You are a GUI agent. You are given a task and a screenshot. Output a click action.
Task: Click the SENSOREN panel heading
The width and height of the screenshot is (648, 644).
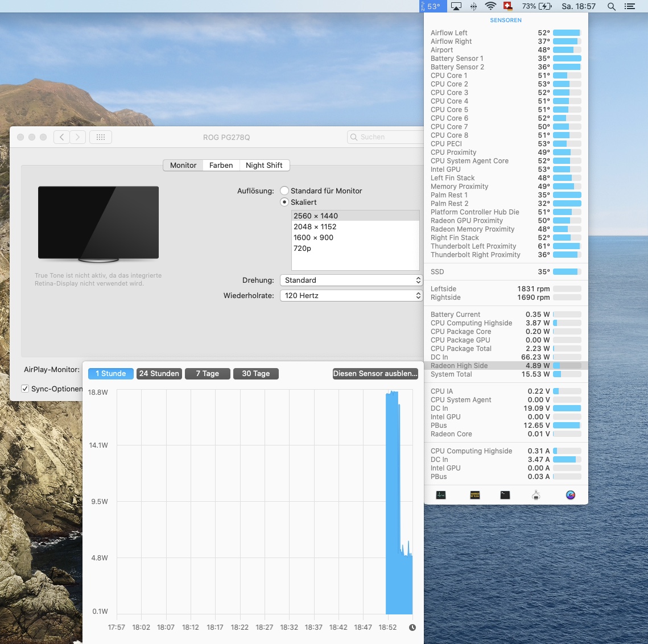pos(505,20)
